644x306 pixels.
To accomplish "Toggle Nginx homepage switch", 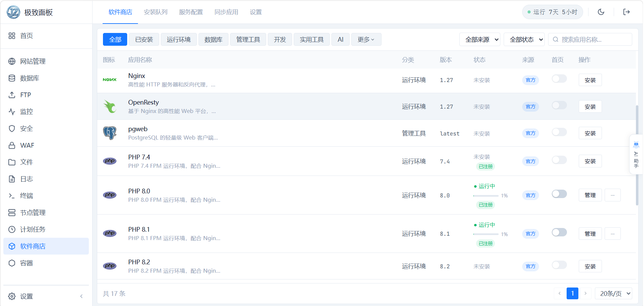I will point(559,79).
